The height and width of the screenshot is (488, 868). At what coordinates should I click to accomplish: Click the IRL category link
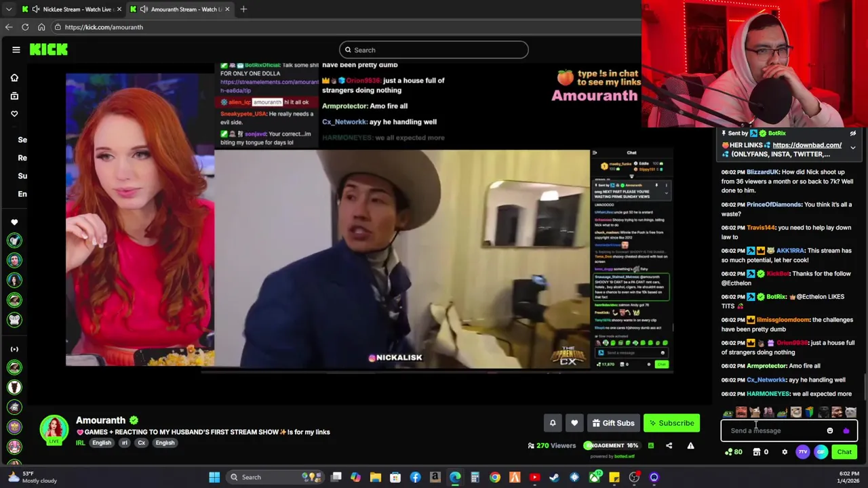[x=80, y=443]
